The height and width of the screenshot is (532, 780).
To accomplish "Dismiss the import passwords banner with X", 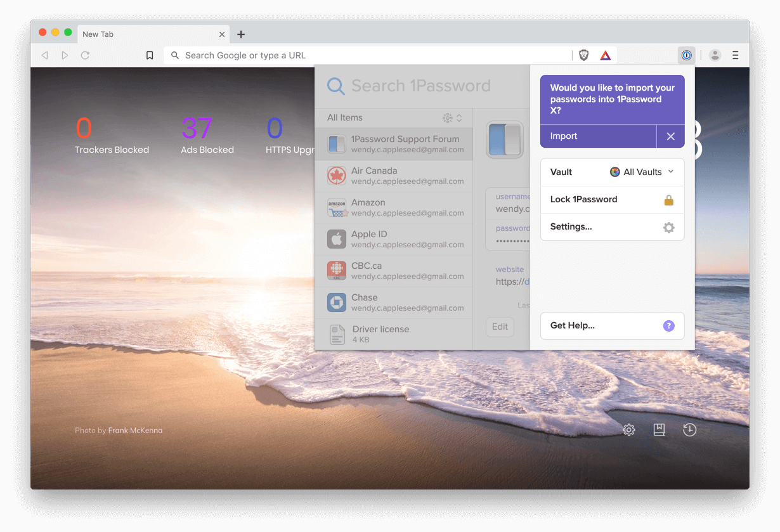I will 670,136.
